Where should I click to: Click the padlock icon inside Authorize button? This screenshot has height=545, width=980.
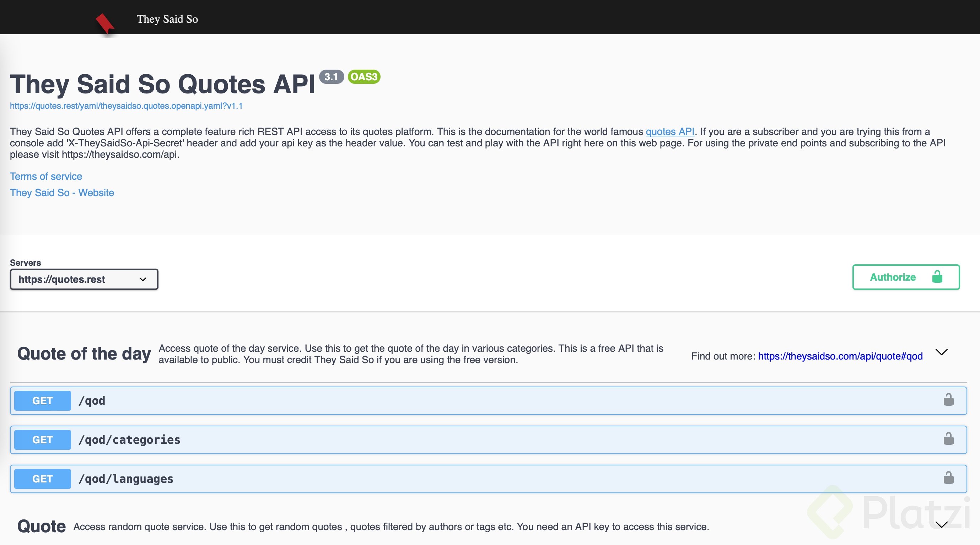[x=938, y=277]
